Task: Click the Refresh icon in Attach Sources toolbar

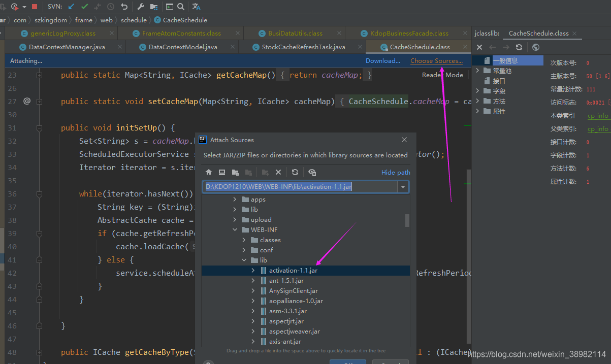Action: click(295, 172)
